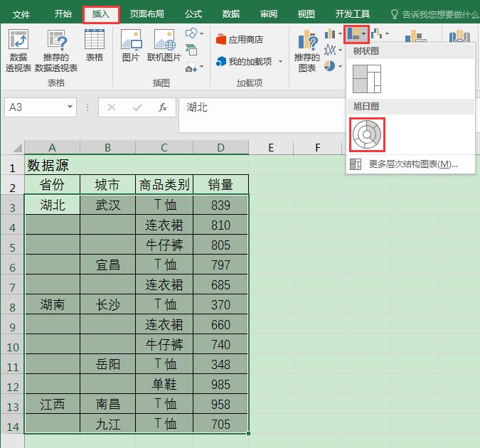Choose the Treemap chart thumbnail
The height and width of the screenshot is (448, 480).
pyautogui.click(x=367, y=79)
